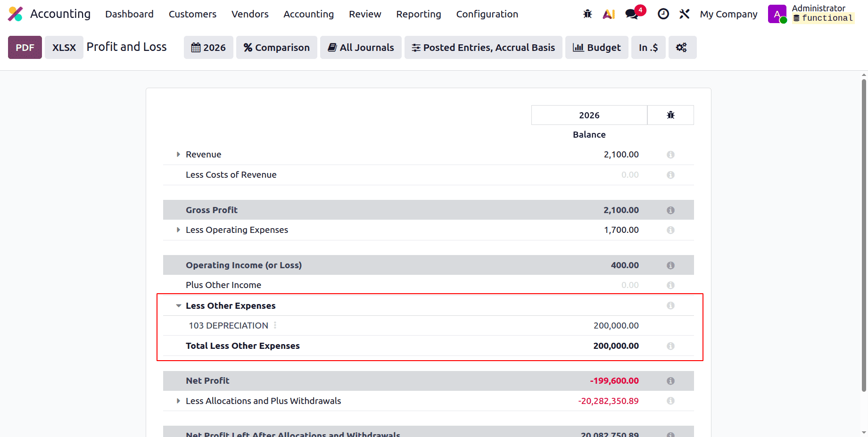Click the Net Profit value -199,600.00
The height and width of the screenshot is (437, 868).
pyautogui.click(x=614, y=381)
